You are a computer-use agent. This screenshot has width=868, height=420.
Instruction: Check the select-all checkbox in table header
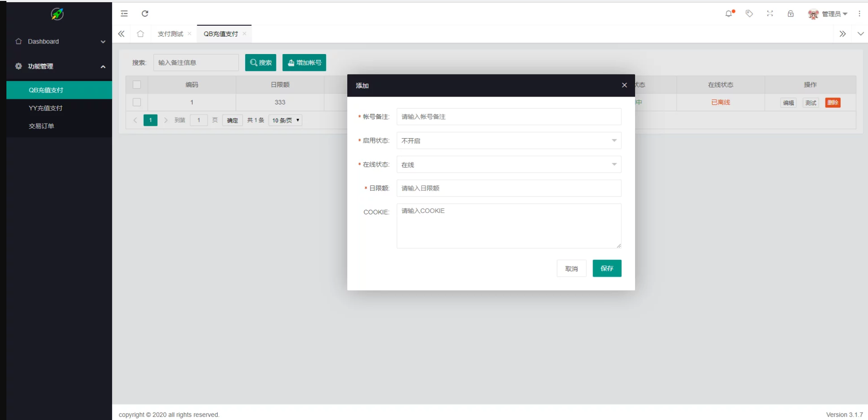click(x=137, y=85)
